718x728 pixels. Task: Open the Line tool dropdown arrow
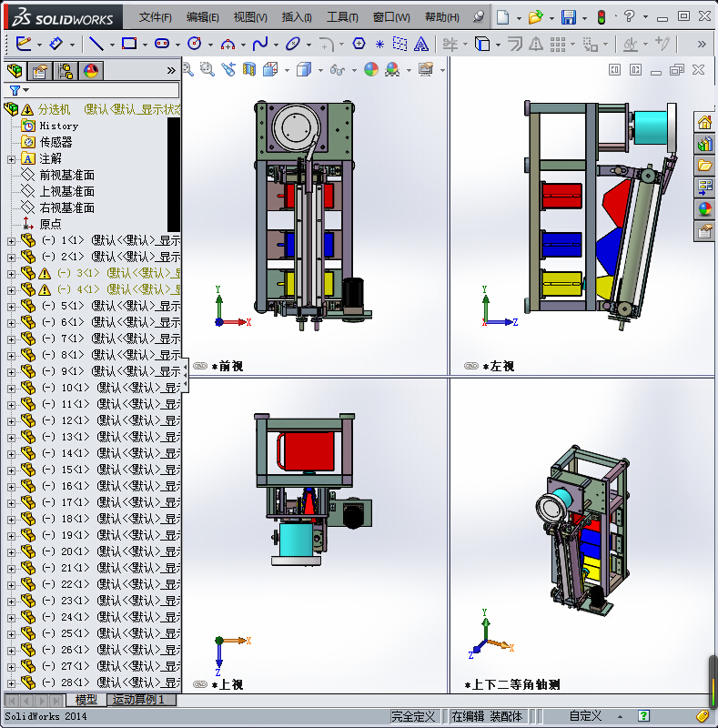coord(112,45)
